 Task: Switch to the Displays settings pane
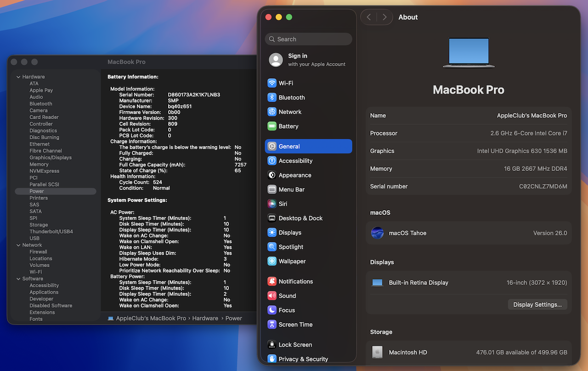(x=289, y=233)
